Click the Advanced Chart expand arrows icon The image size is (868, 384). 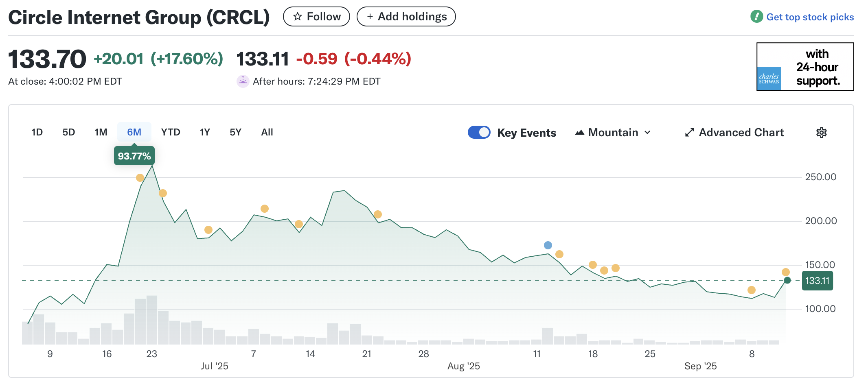click(689, 133)
